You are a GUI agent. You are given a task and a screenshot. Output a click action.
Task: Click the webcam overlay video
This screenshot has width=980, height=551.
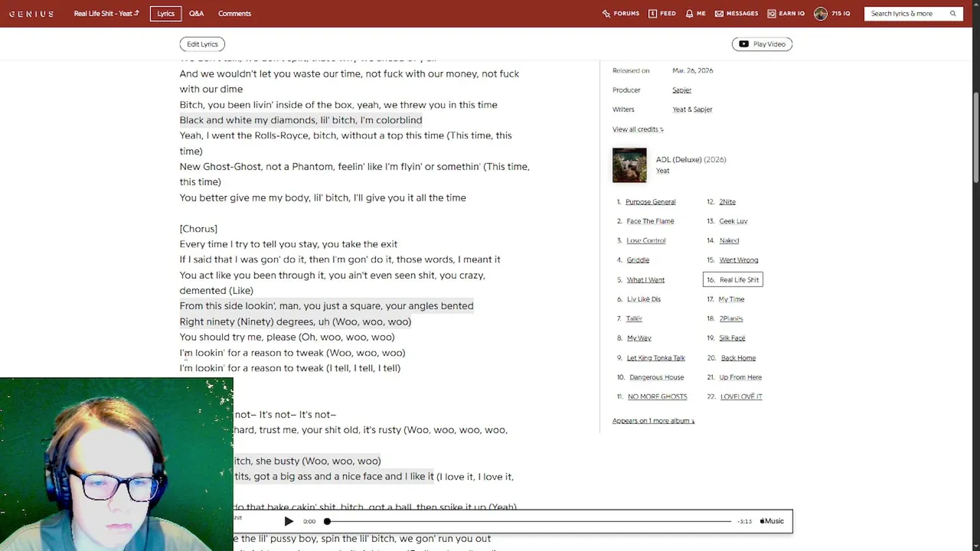(x=116, y=465)
